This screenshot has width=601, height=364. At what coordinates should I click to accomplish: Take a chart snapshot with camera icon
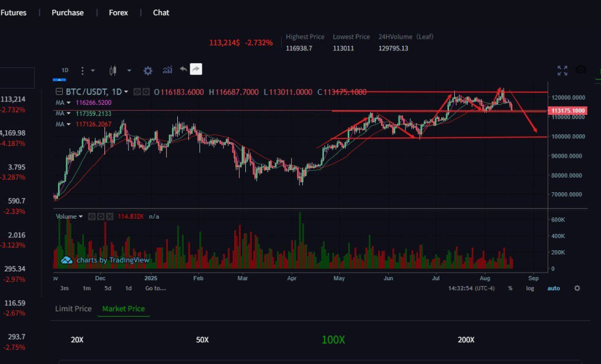(x=581, y=70)
